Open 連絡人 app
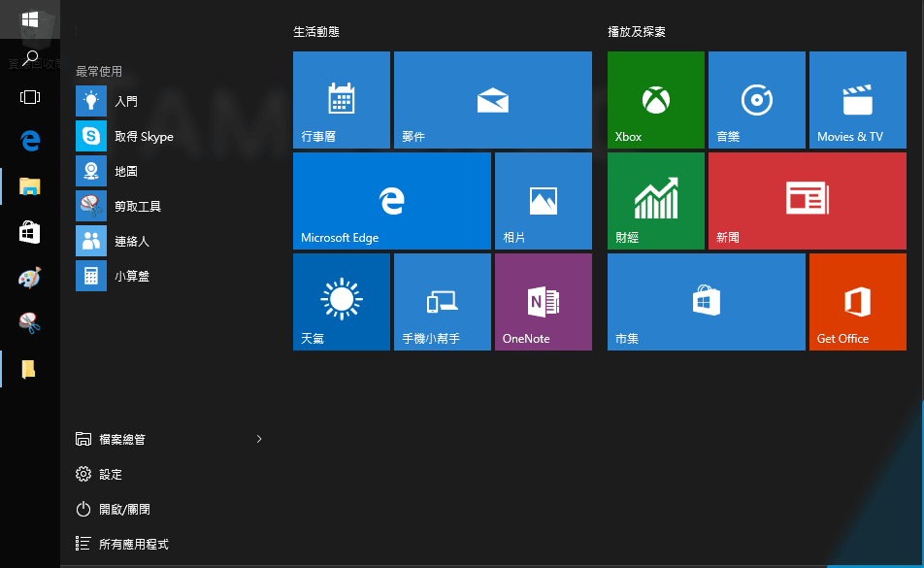 pyautogui.click(x=169, y=241)
